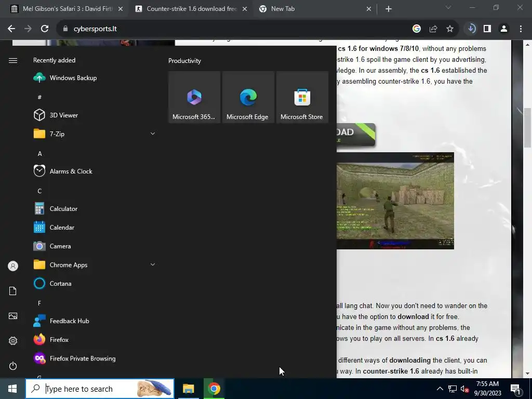The image size is (532, 399).
Task: Expand the 7-Zip folder chevron
Action: [x=153, y=134]
